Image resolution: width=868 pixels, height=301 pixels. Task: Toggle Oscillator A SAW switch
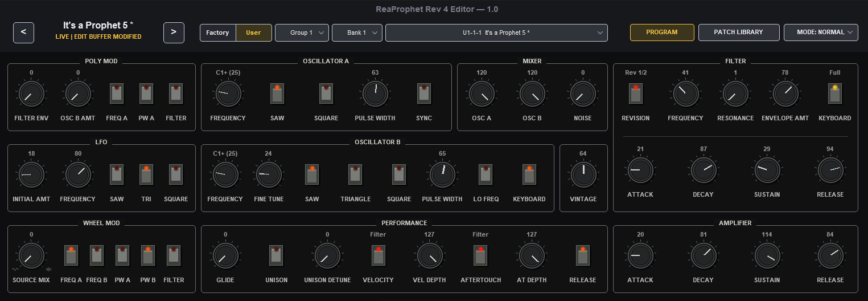pyautogui.click(x=277, y=93)
